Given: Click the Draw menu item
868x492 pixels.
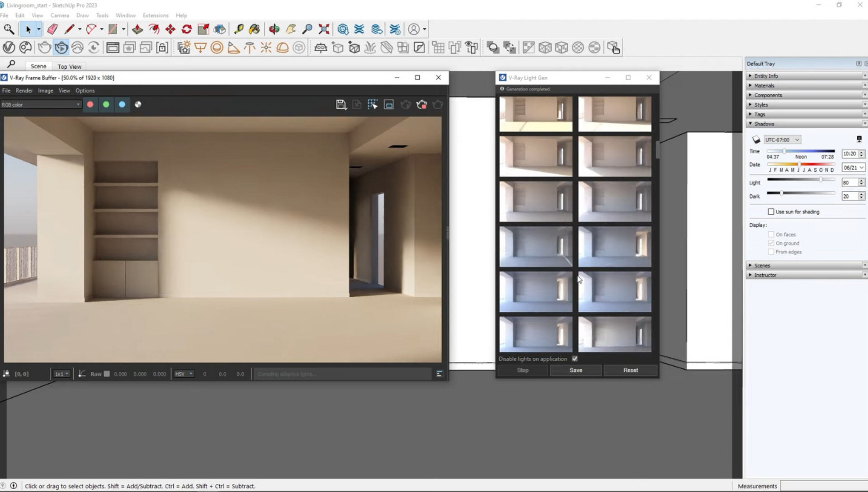Looking at the screenshot, I should click(x=83, y=15).
